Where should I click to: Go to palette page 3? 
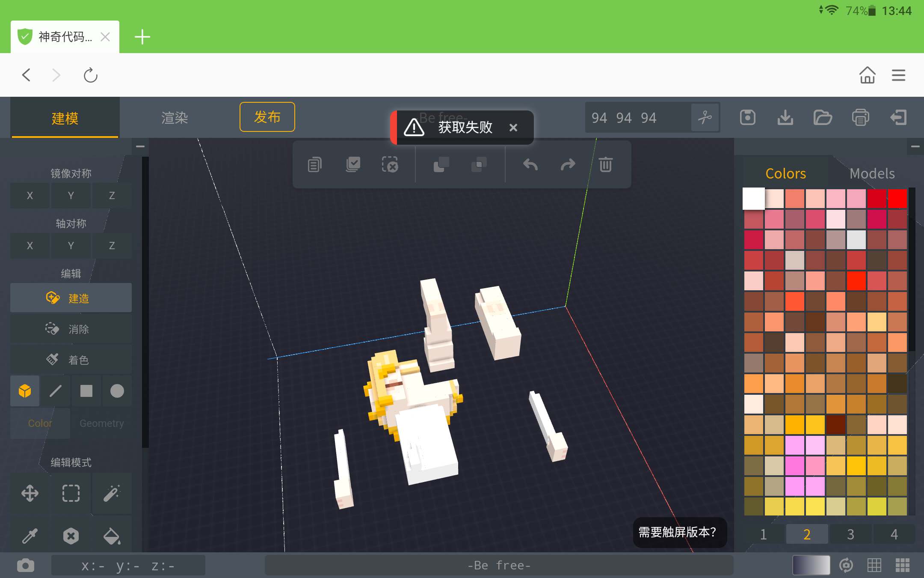pos(851,534)
